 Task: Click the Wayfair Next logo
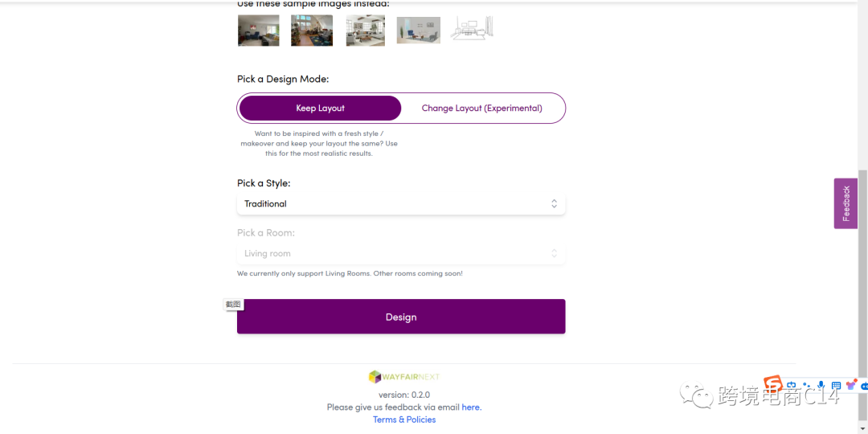[404, 376]
